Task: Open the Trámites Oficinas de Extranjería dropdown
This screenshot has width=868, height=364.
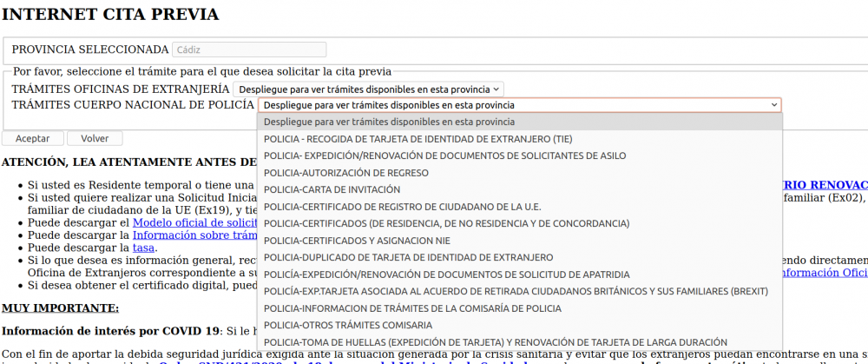Action: pyautogui.click(x=368, y=89)
